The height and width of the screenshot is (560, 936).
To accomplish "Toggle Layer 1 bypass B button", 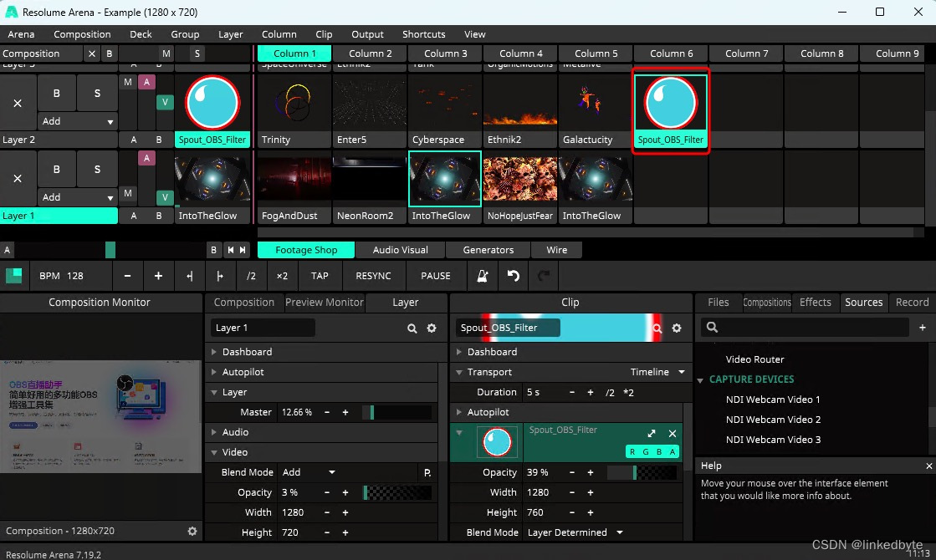I will [x=57, y=170].
